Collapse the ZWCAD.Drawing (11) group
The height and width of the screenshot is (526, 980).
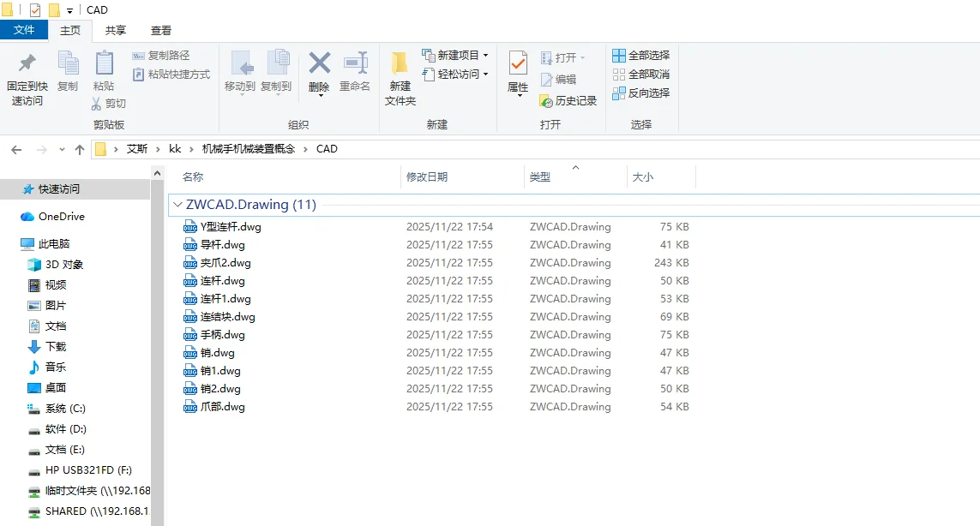pyautogui.click(x=177, y=204)
